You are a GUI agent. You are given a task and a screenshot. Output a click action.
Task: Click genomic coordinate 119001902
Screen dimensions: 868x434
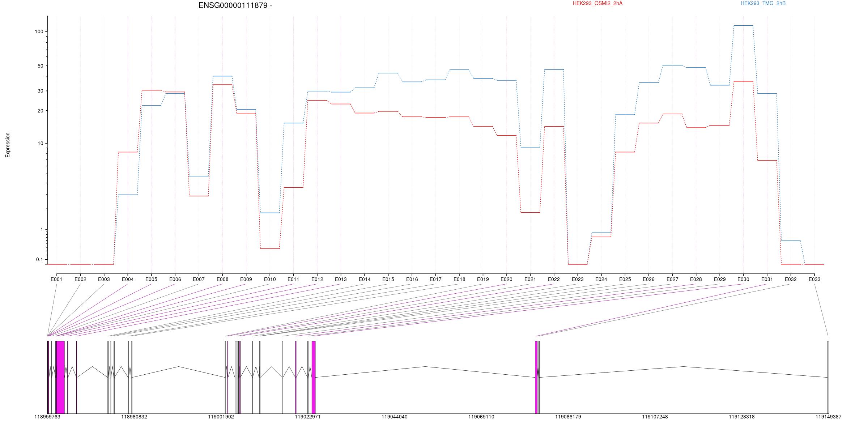[221, 417]
